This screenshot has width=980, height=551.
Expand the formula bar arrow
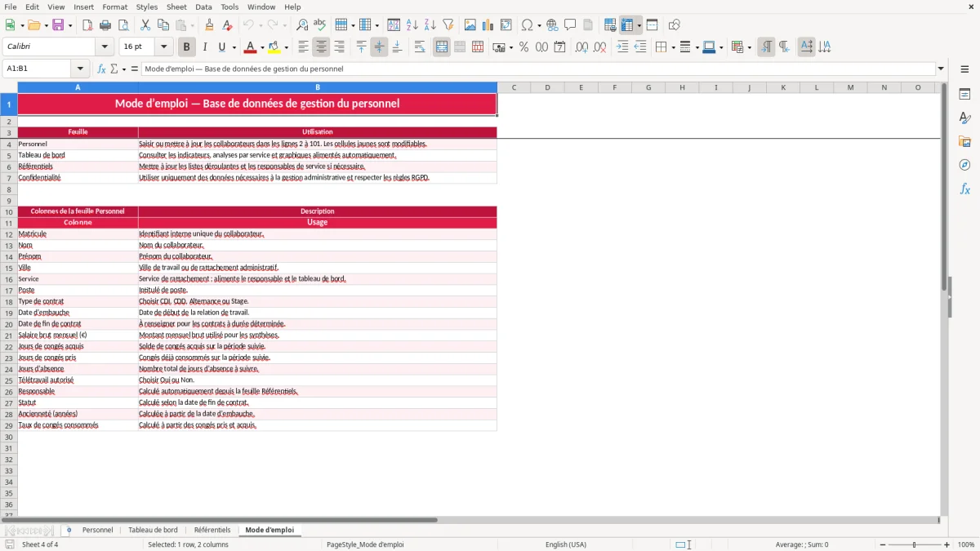coord(941,69)
